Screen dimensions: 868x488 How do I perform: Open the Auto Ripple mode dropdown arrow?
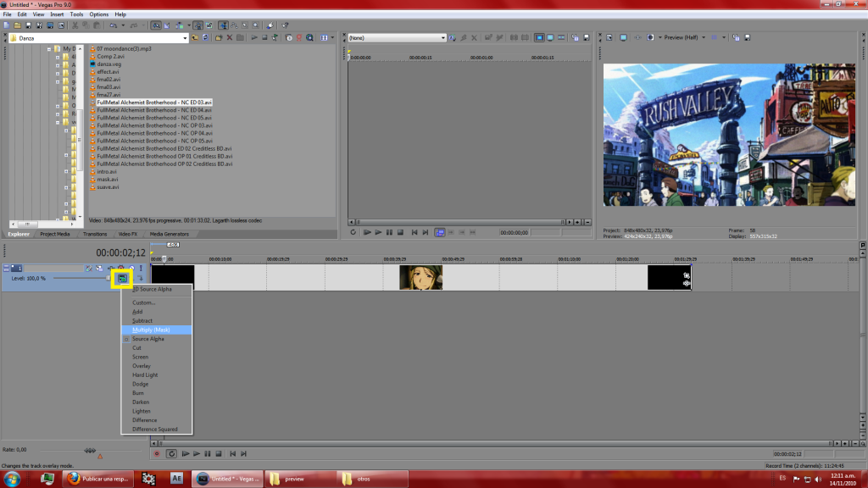pos(189,25)
